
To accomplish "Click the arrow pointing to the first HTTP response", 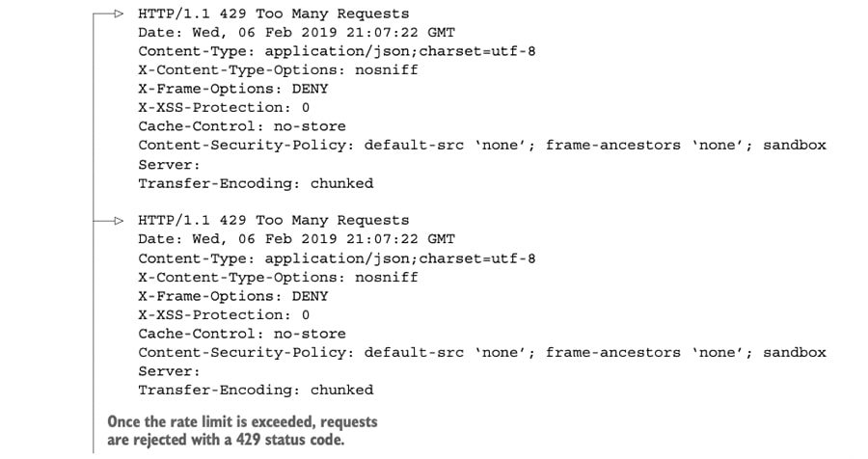I will (116, 14).
